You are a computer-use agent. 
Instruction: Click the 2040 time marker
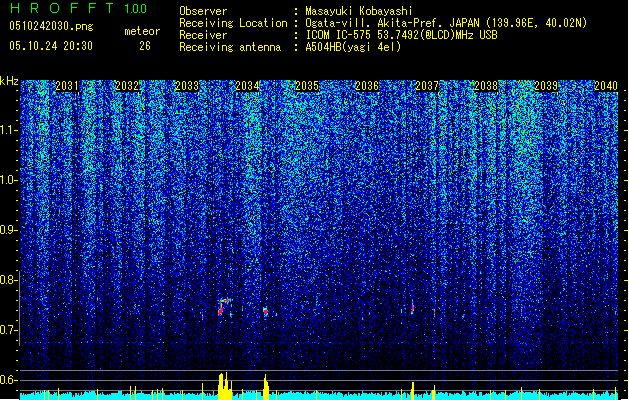coord(606,86)
